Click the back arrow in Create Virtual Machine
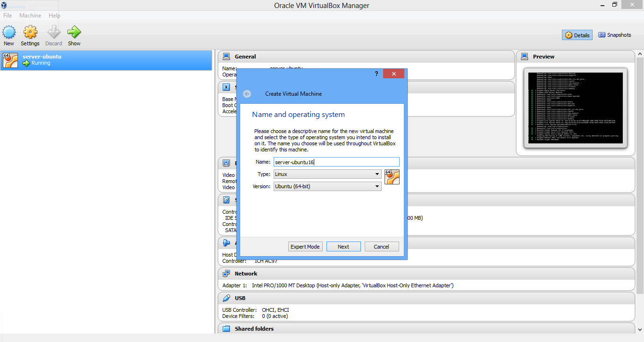 (x=247, y=94)
